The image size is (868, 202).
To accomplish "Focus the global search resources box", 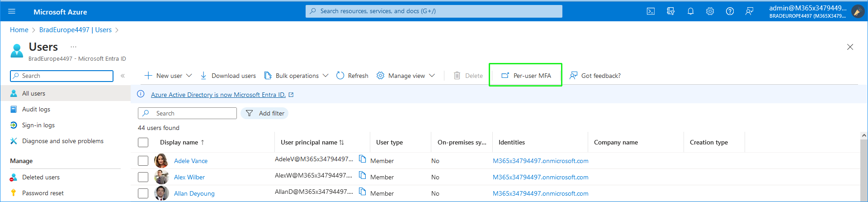I will [x=434, y=11].
